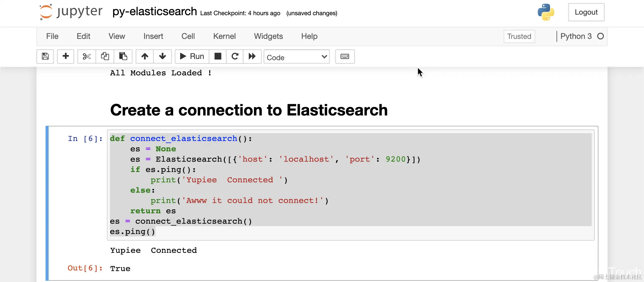
Task: Click the 'All Modules Loaded !' output text
Action: 161,73
